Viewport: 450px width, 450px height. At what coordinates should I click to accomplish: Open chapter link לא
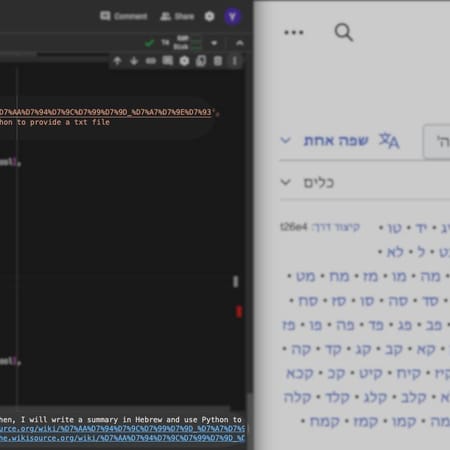(395, 252)
